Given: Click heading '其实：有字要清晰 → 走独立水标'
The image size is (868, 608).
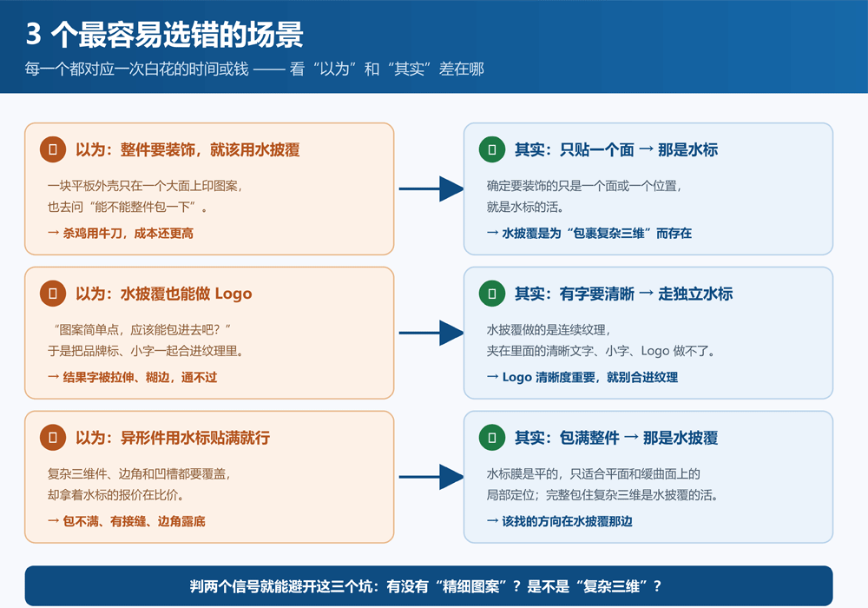Looking at the screenshot, I should click(624, 294).
